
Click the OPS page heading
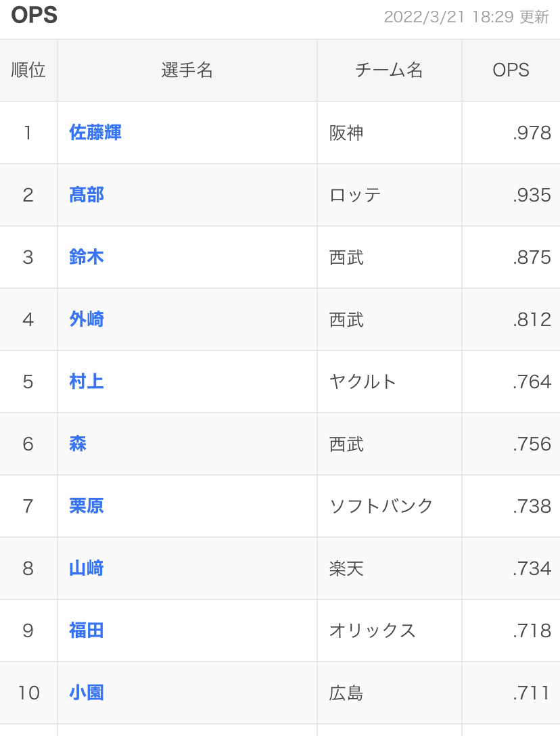click(x=34, y=15)
